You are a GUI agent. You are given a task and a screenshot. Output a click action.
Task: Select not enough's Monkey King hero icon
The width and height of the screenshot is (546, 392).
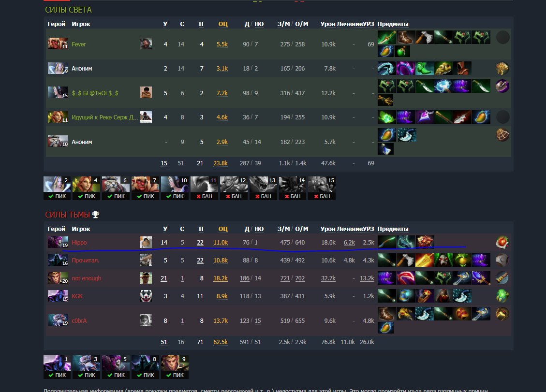58,278
